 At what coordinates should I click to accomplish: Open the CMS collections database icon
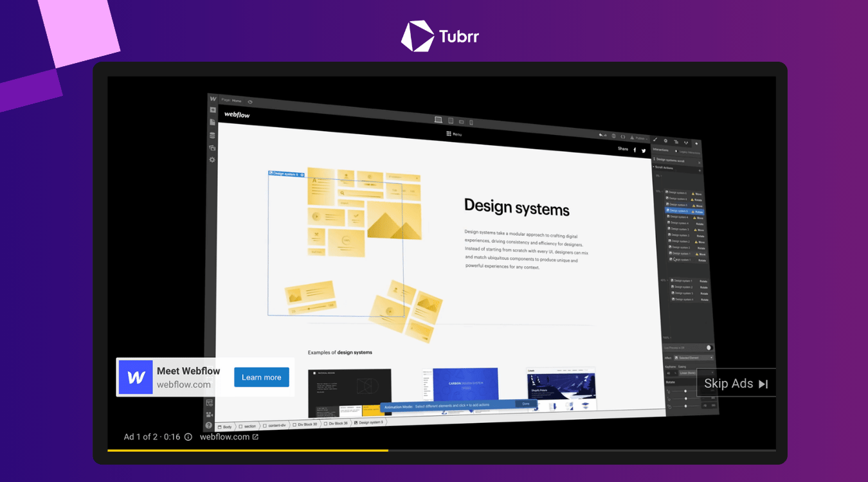click(213, 135)
